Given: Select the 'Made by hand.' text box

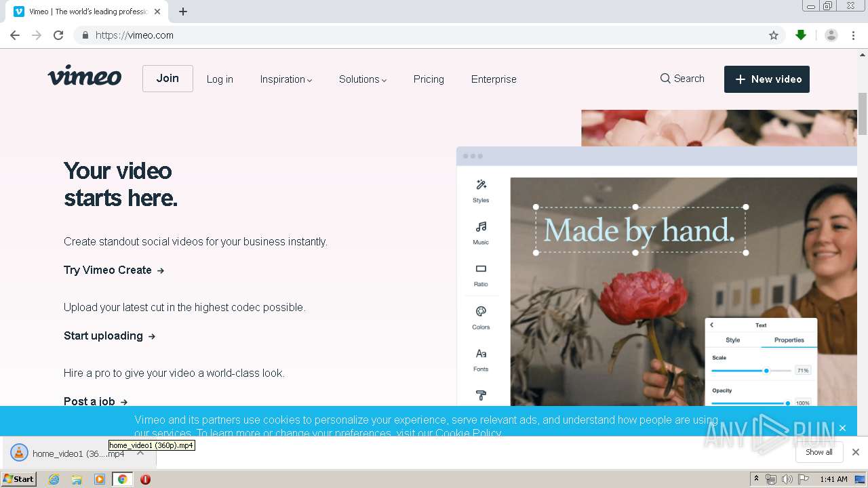Looking at the screenshot, I should coord(640,230).
